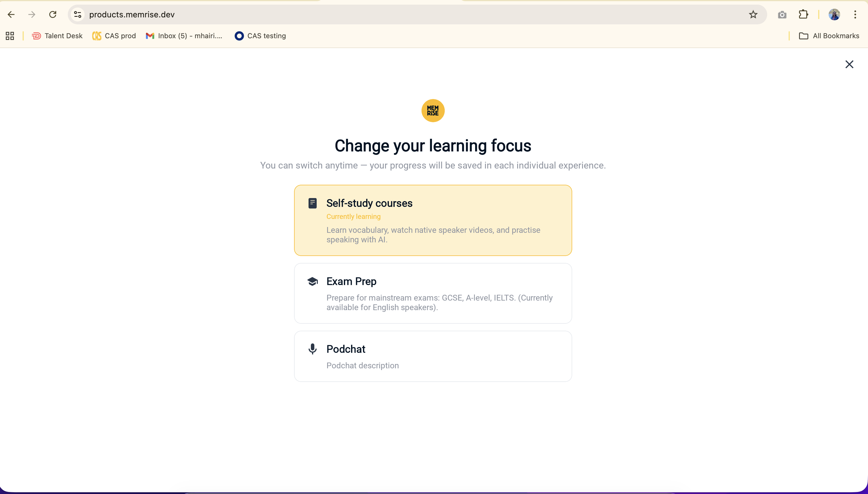Reload the current page
868x494 pixels.
tap(53, 14)
